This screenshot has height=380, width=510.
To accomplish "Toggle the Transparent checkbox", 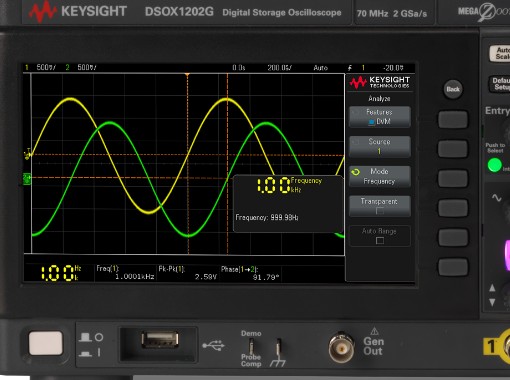I will point(380,211).
